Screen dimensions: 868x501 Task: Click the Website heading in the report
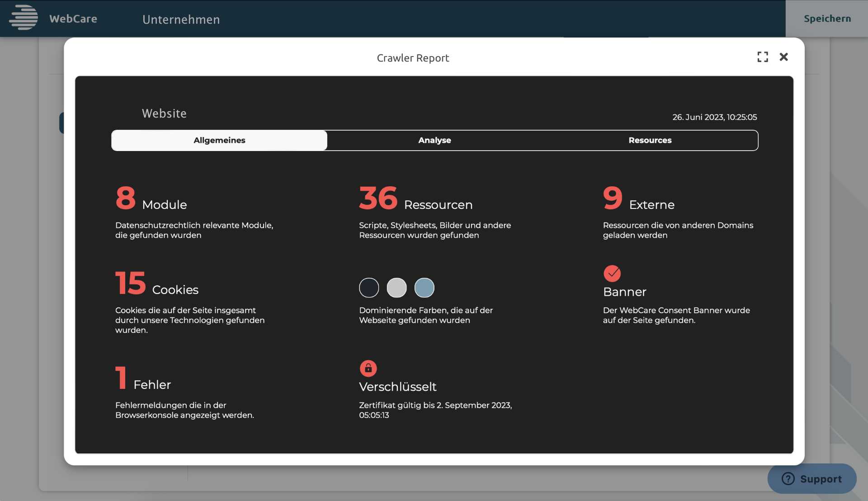click(x=164, y=113)
